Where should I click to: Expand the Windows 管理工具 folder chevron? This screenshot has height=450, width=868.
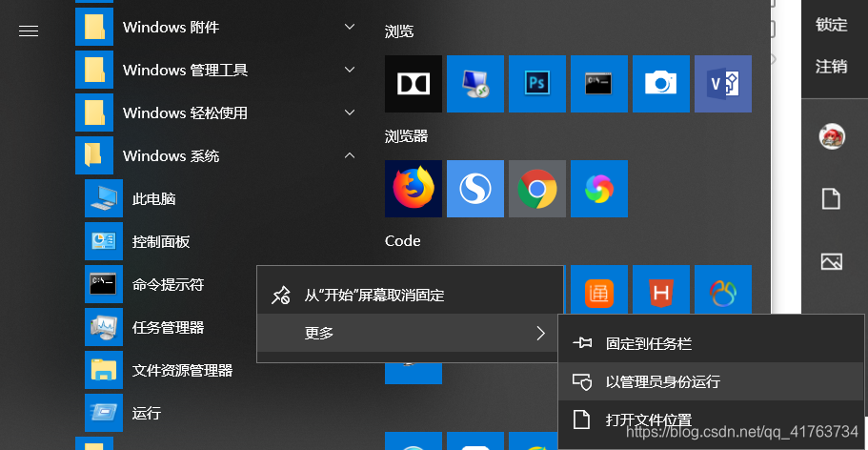click(x=350, y=70)
